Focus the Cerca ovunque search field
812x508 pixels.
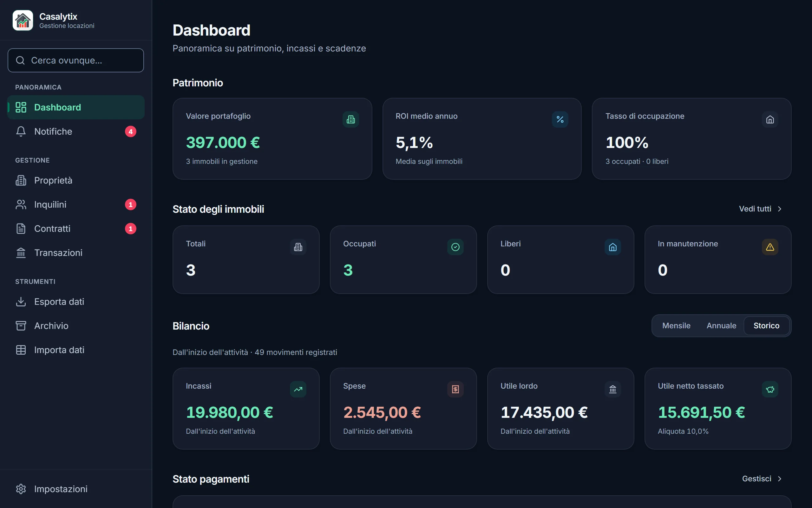pyautogui.click(x=76, y=60)
